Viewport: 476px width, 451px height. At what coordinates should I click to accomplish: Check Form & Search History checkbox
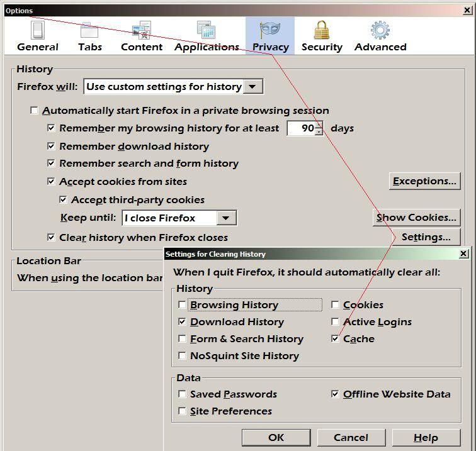click(x=182, y=338)
